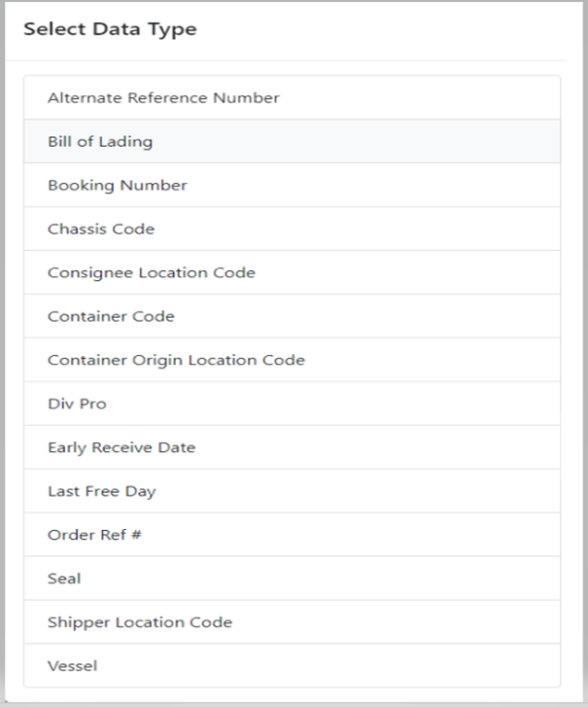Select Container Origin Location Code

coord(292,360)
